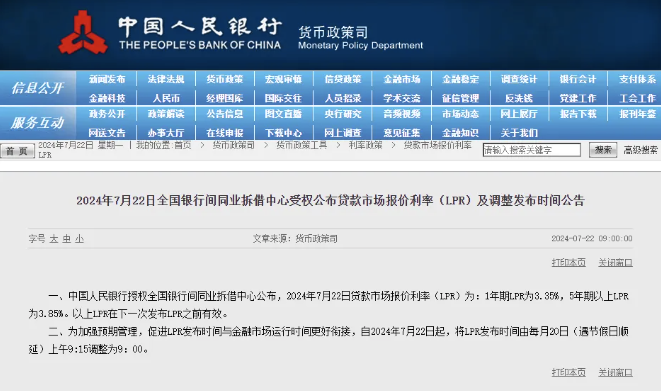This screenshot has width=661, height=391.
Task: Click the 文章来源: 货币政策司 text
Action: point(295,238)
